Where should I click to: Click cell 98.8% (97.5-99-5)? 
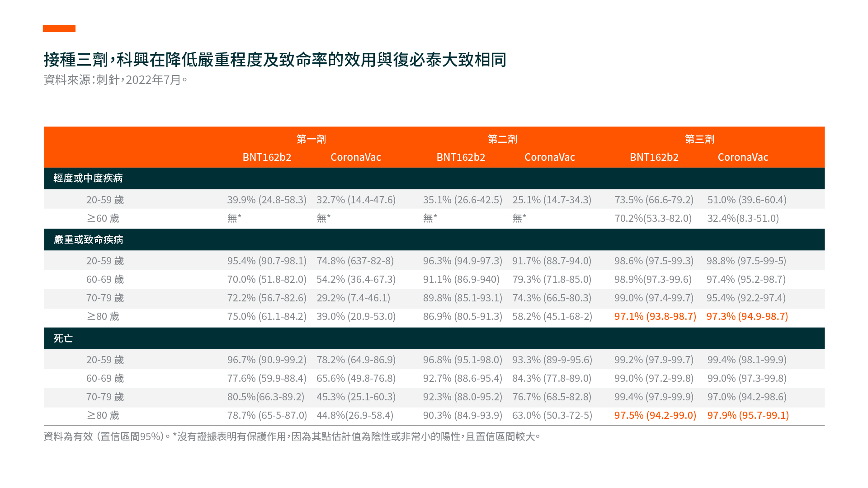(746, 261)
